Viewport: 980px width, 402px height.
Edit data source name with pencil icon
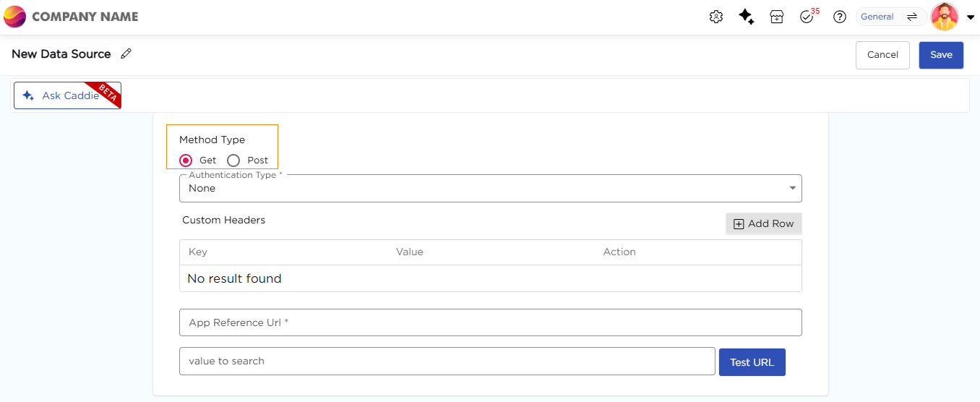(x=126, y=54)
